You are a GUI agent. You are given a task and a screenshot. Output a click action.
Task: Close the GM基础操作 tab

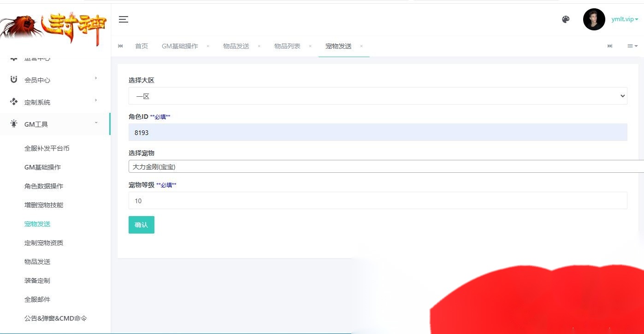208,46
